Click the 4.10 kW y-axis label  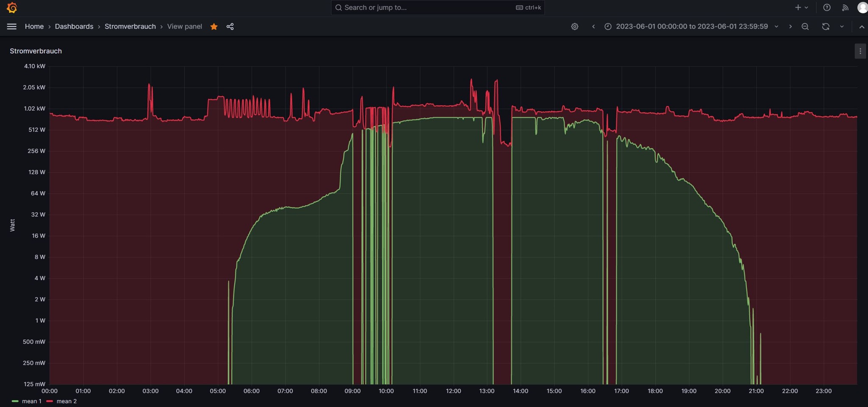[x=35, y=66]
